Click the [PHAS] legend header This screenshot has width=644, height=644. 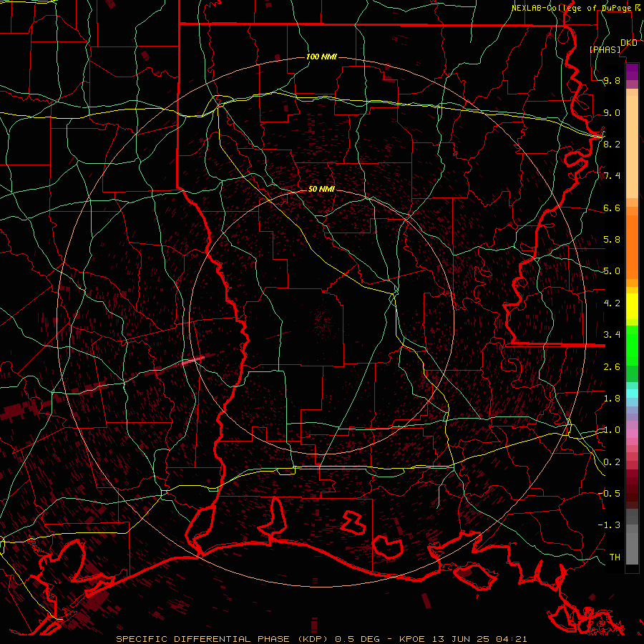[x=605, y=50]
